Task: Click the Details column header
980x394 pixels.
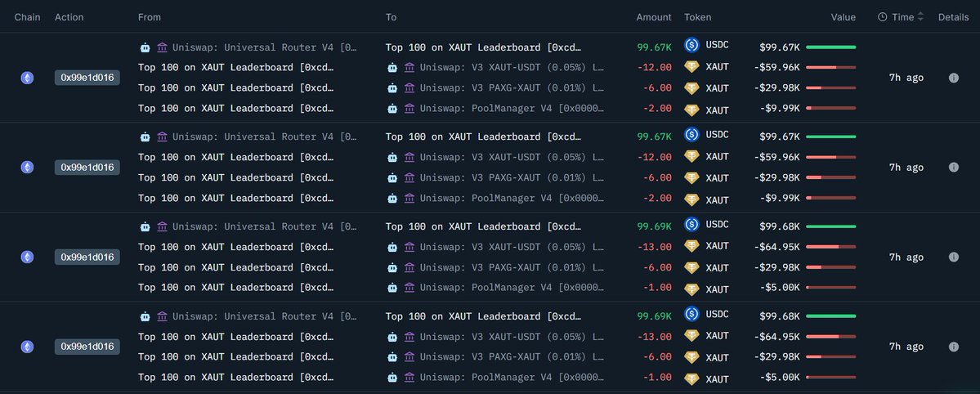Action: [x=953, y=17]
